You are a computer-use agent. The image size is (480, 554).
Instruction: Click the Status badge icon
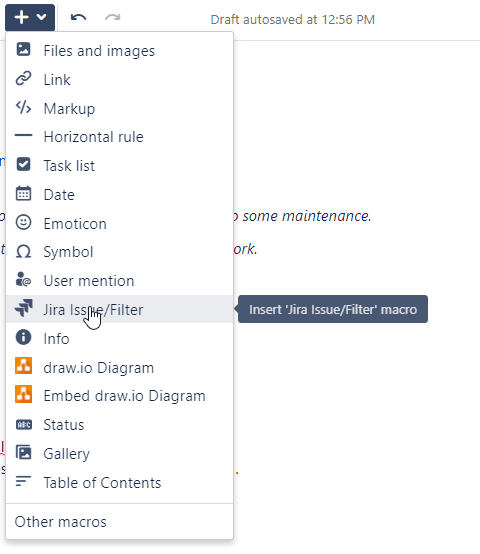click(24, 424)
